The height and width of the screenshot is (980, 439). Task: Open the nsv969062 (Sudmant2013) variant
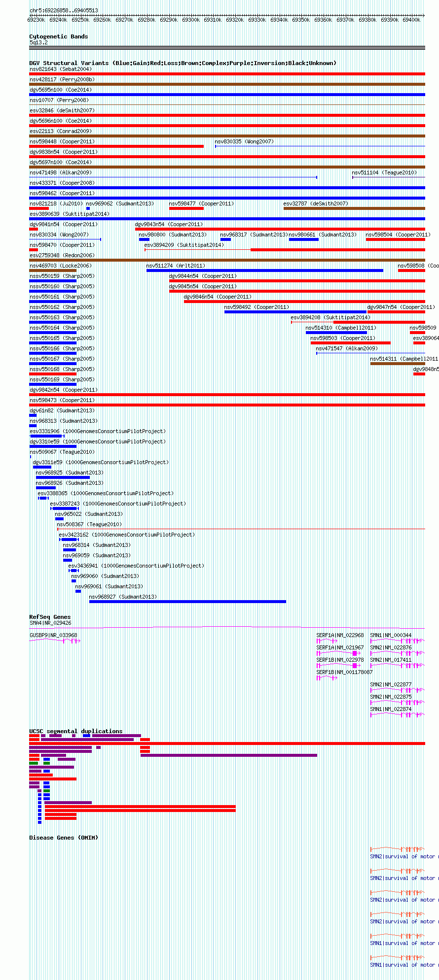88,208
